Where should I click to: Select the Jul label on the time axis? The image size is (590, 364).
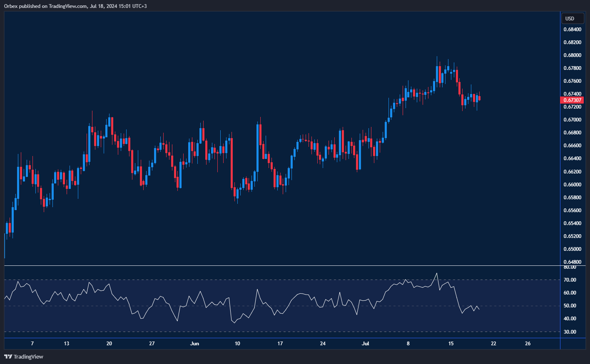point(366,344)
